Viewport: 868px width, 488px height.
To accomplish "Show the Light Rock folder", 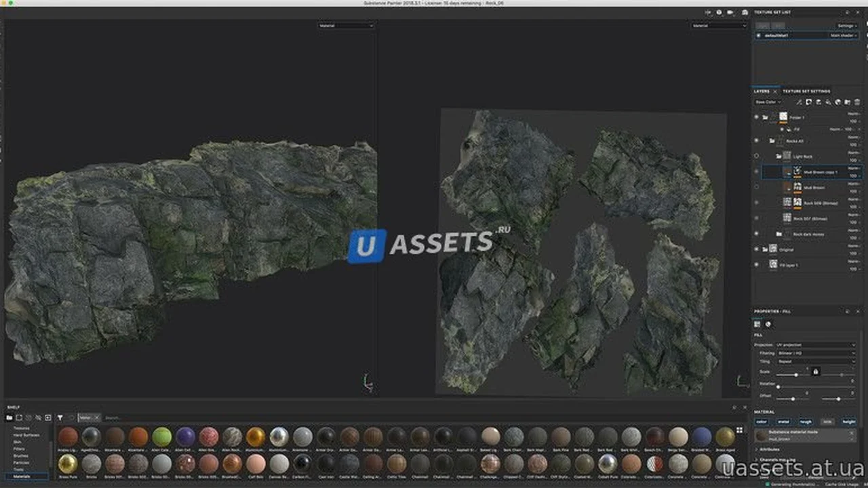I will tap(756, 156).
